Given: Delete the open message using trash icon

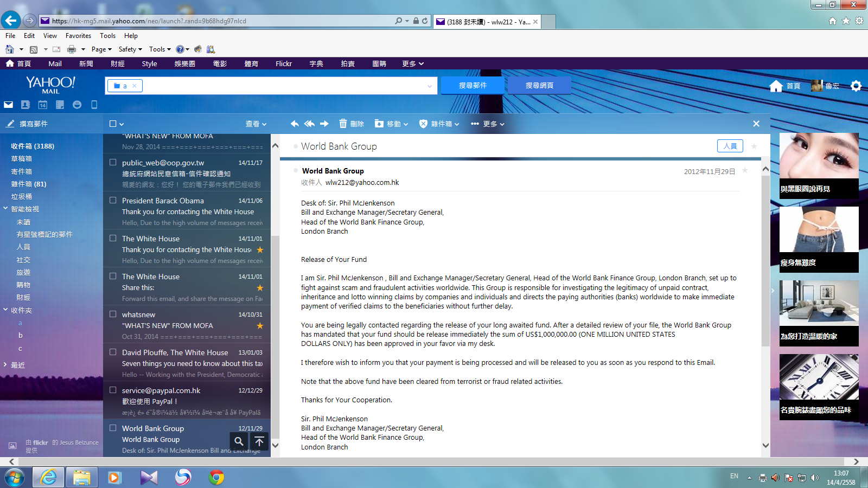Looking at the screenshot, I should [343, 124].
